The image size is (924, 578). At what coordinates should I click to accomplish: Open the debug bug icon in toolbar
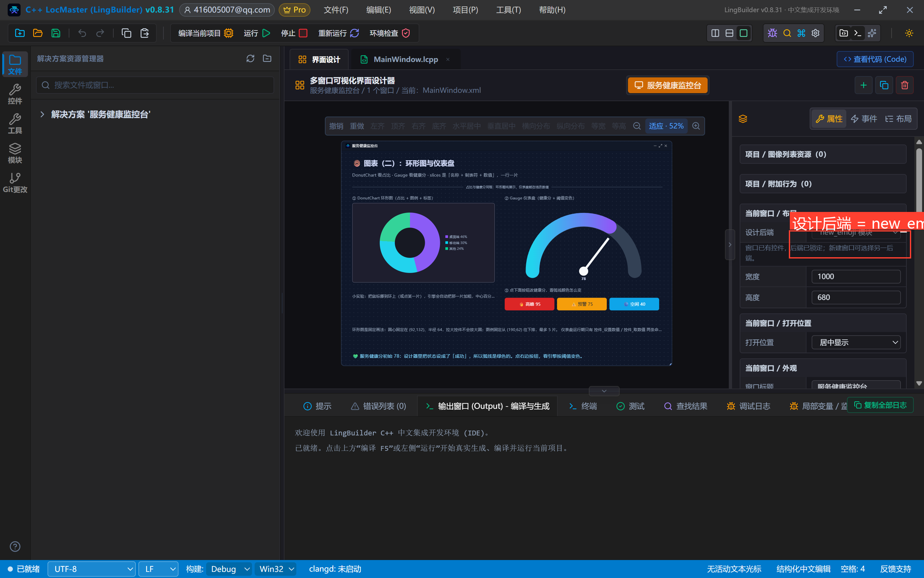click(x=772, y=33)
